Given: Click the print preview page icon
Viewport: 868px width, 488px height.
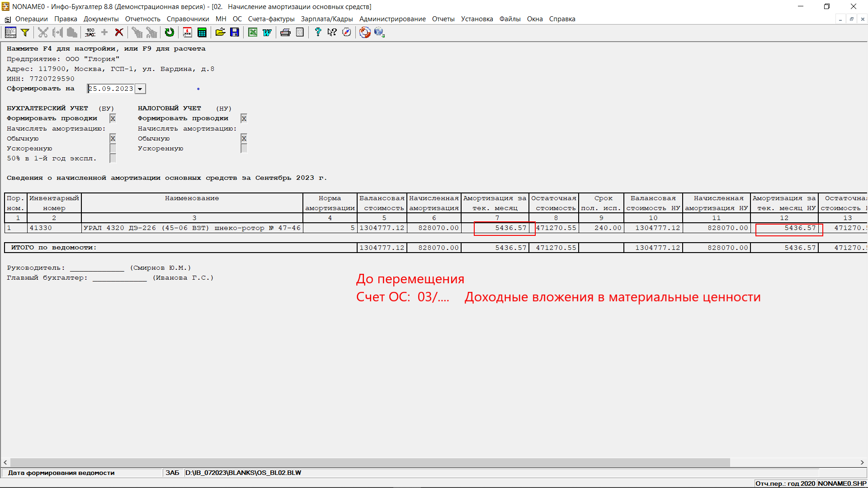Looking at the screenshot, I should [x=300, y=32].
